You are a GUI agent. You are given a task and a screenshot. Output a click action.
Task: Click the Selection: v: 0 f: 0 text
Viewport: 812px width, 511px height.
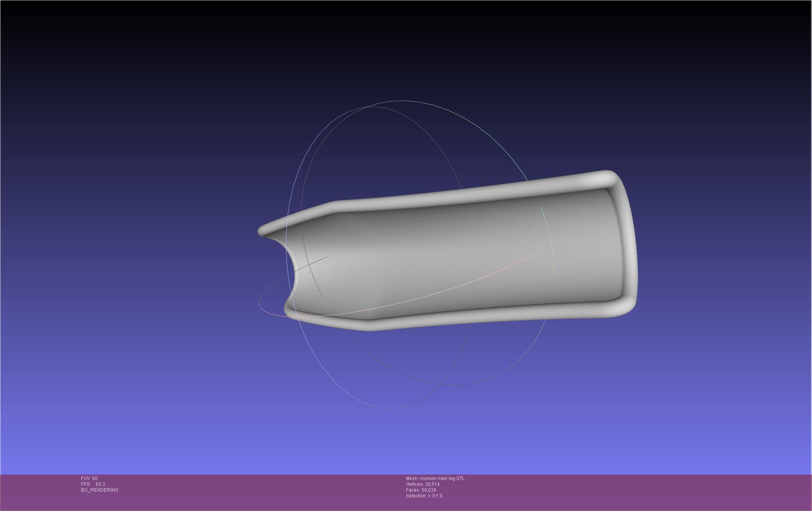424,496
